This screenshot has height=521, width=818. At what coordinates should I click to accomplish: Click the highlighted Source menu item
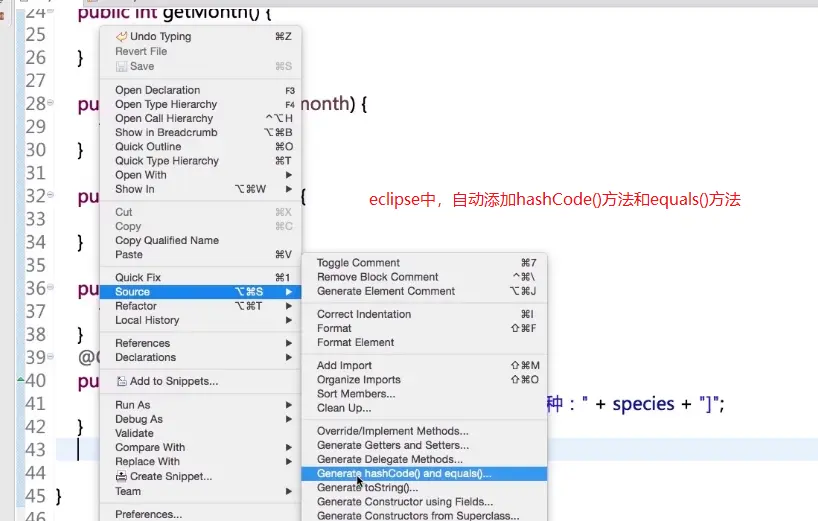point(200,292)
